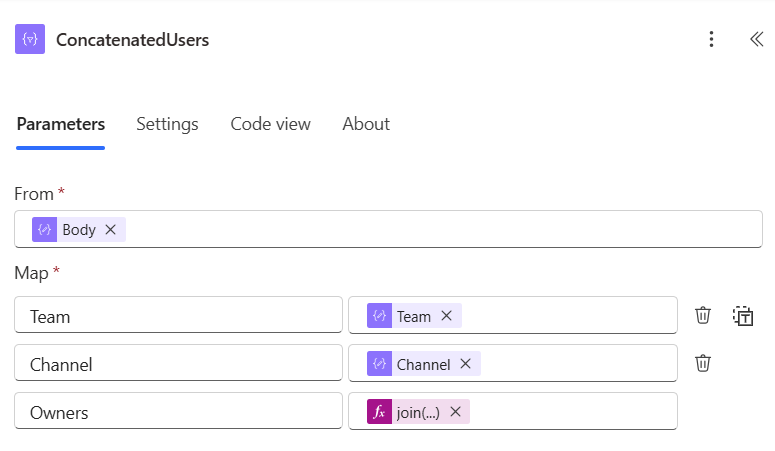Click the Channel key input field

[x=178, y=364]
